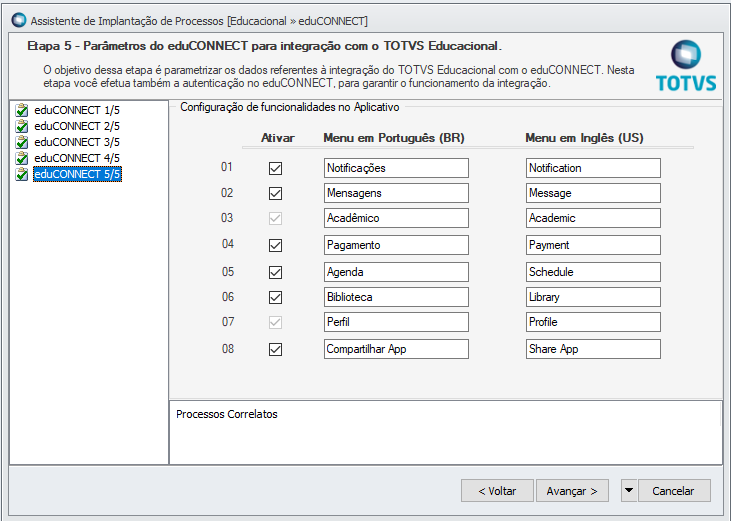Select eduCONNECT 1/5 in step list
The height and width of the screenshot is (521, 731).
click(77, 110)
